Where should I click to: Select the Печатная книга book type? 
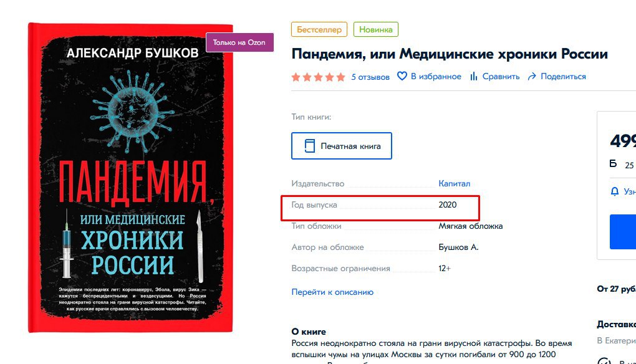(342, 146)
